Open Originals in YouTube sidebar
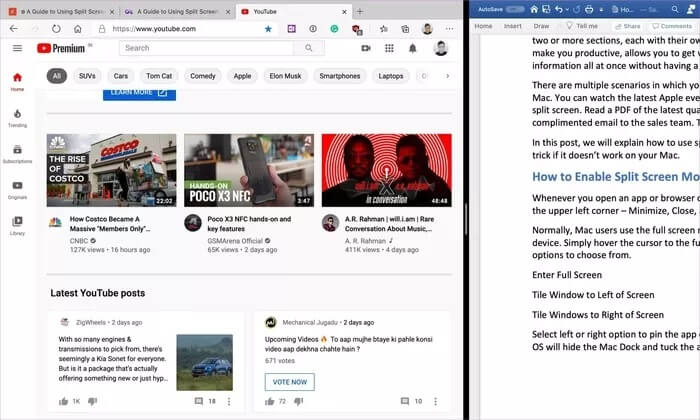The width and height of the screenshot is (700, 420). tap(17, 190)
